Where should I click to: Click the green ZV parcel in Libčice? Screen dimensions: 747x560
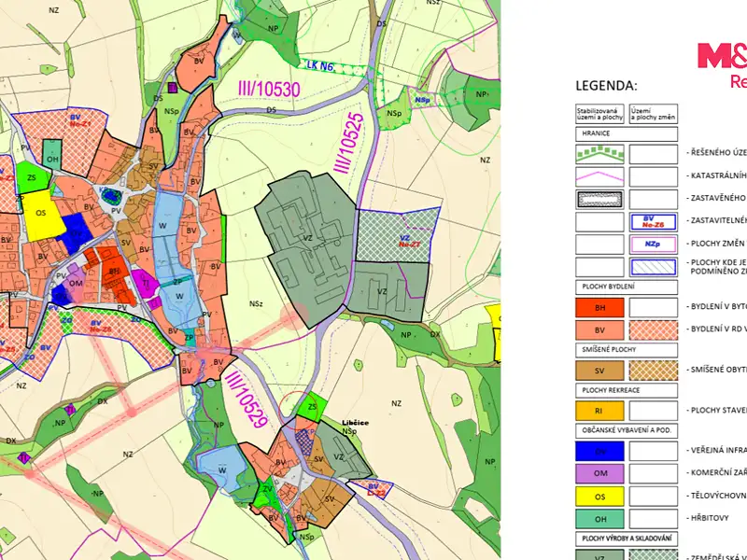267,495
